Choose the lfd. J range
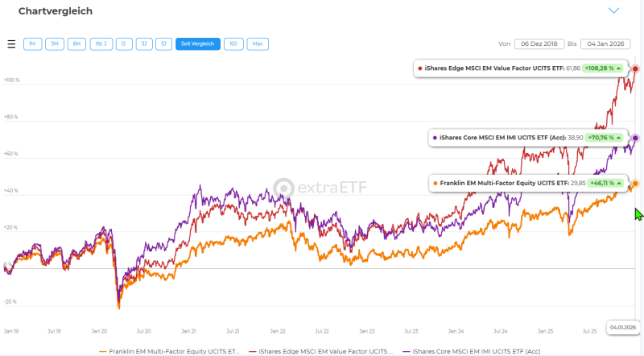644x356 pixels. (x=101, y=43)
